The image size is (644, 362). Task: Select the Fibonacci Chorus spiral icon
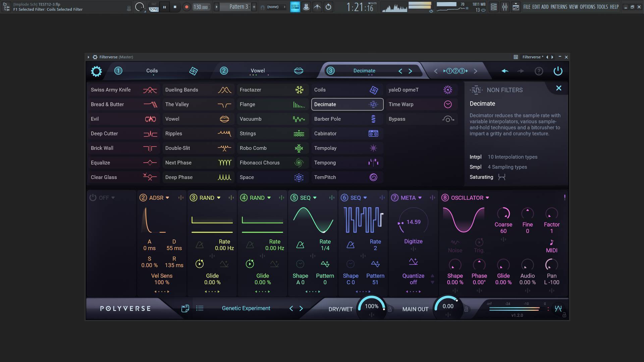[299, 163]
